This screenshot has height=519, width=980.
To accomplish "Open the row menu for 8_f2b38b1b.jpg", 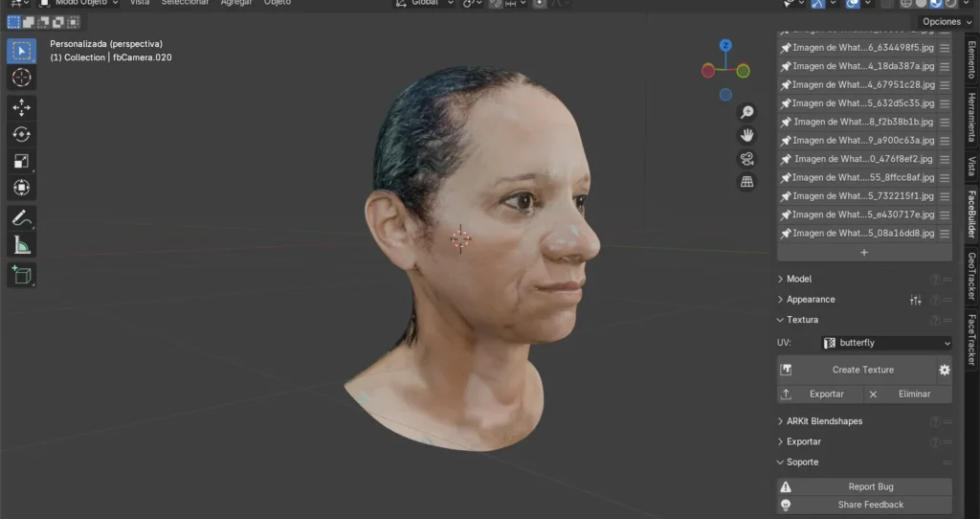I will pos(945,122).
